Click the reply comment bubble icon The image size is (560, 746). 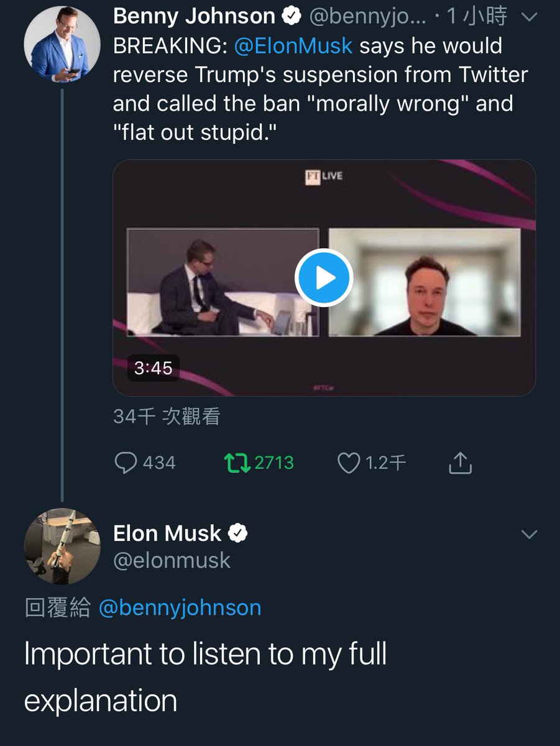(x=127, y=463)
